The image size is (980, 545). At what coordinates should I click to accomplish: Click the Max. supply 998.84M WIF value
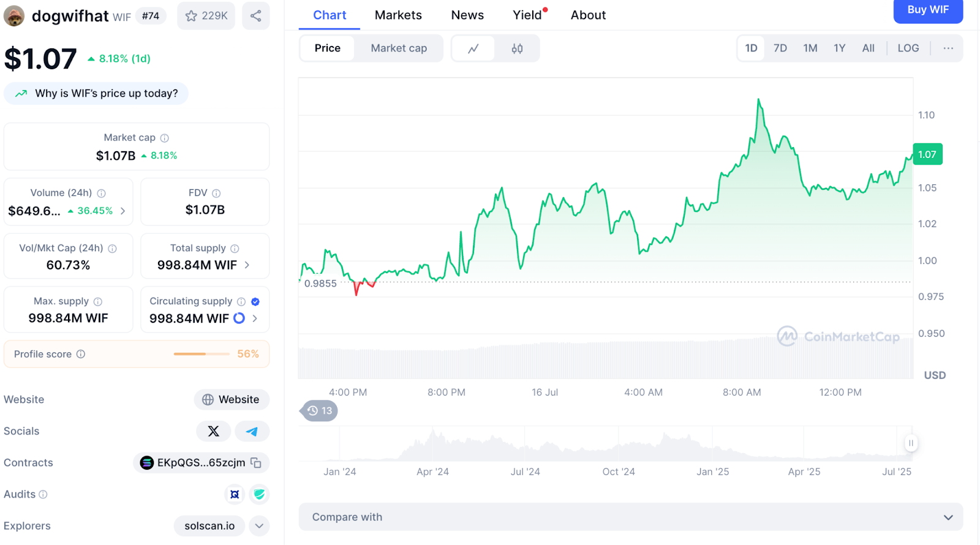point(68,318)
